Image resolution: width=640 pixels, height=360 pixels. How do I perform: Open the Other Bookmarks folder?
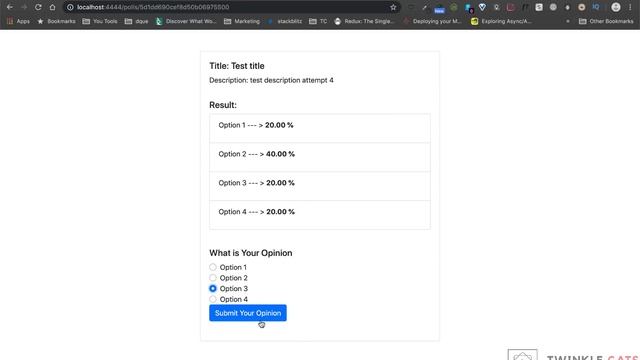[606, 21]
